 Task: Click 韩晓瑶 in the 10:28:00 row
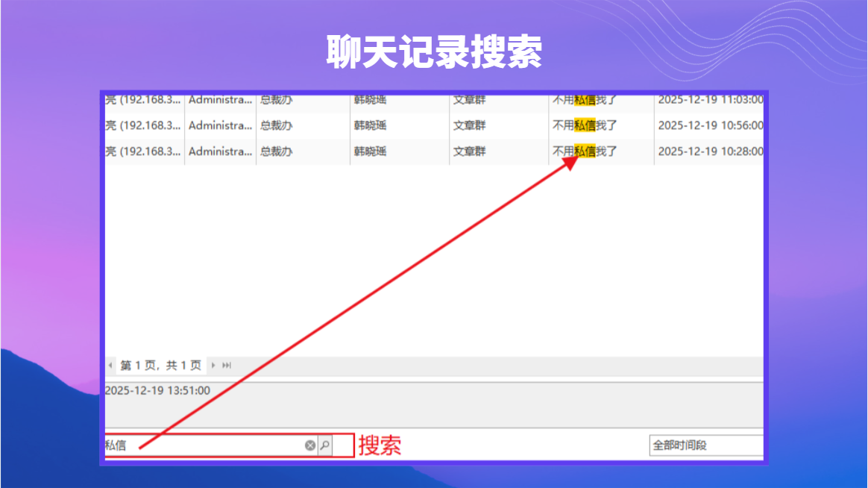(x=370, y=151)
